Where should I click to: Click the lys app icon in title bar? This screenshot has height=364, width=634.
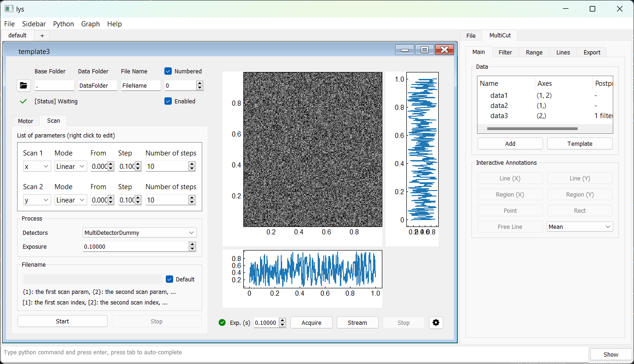(8, 8)
